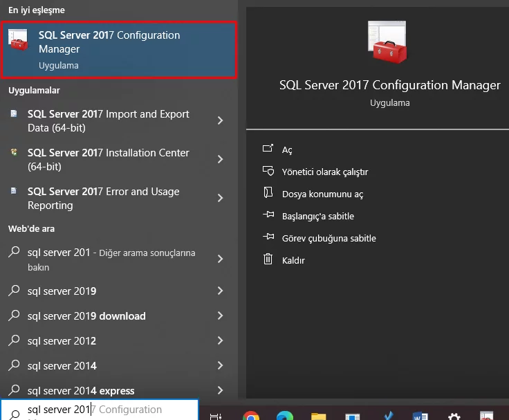Choose Başlangıç'a sabitle

[x=318, y=217]
